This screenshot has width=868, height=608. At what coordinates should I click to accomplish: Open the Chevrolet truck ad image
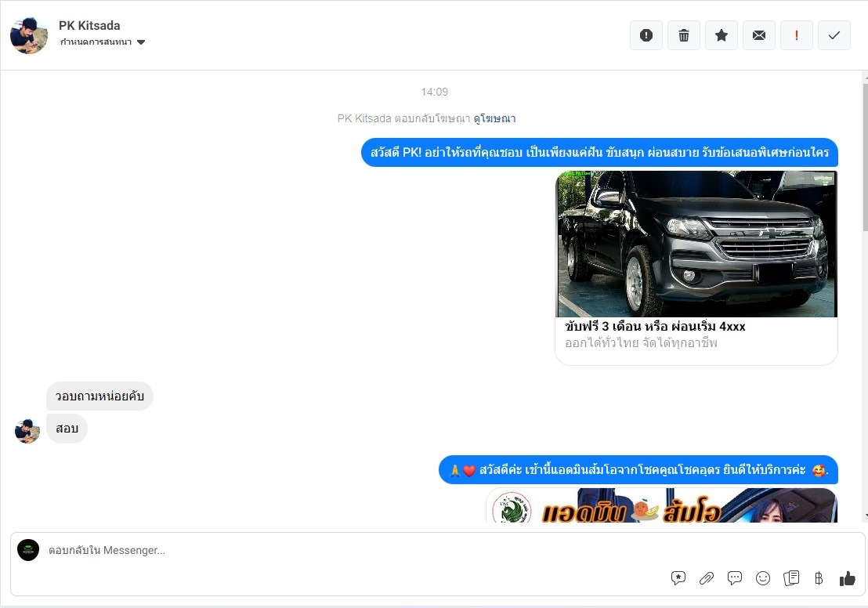click(696, 244)
